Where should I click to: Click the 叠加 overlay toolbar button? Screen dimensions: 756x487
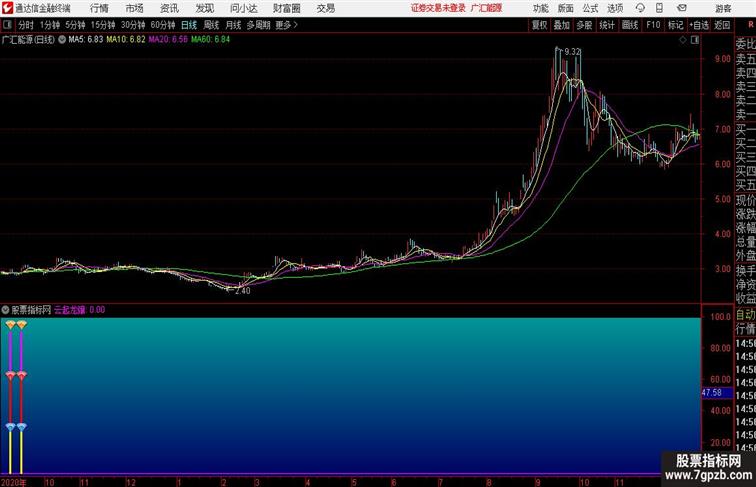(x=562, y=25)
